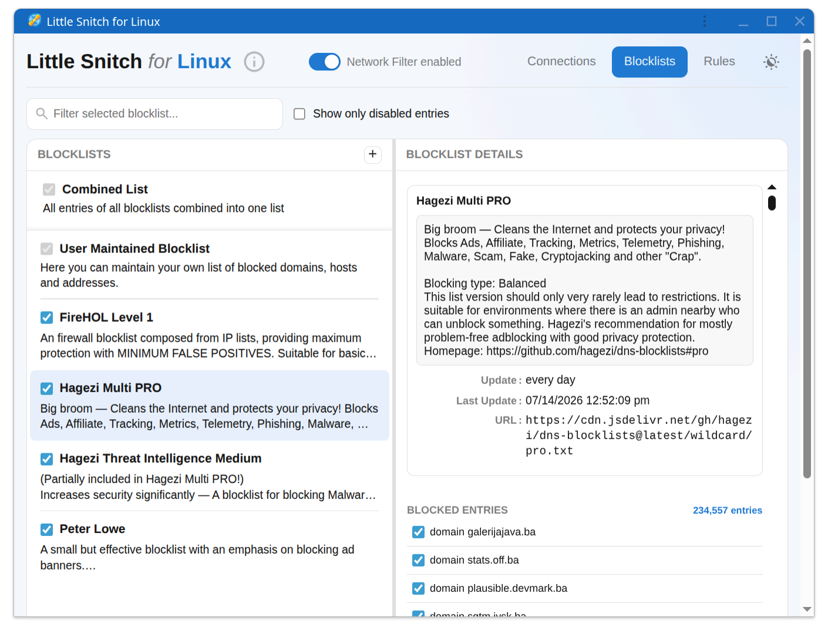Image resolution: width=828 pixels, height=644 pixels.
Task: Uncheck the domain stats.off.ba entry
Action: click(x=418, y=560)
